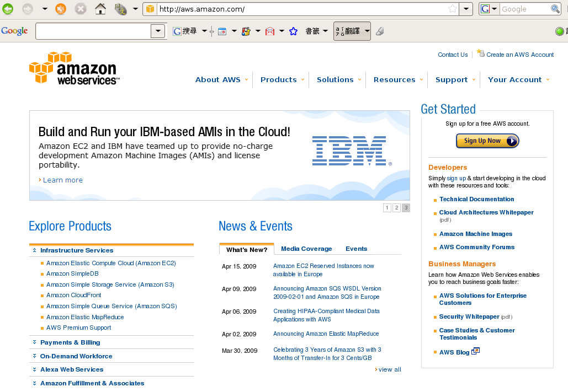Go to the browser home page icon
The image size is (568, 392).
tap(100, 8)
